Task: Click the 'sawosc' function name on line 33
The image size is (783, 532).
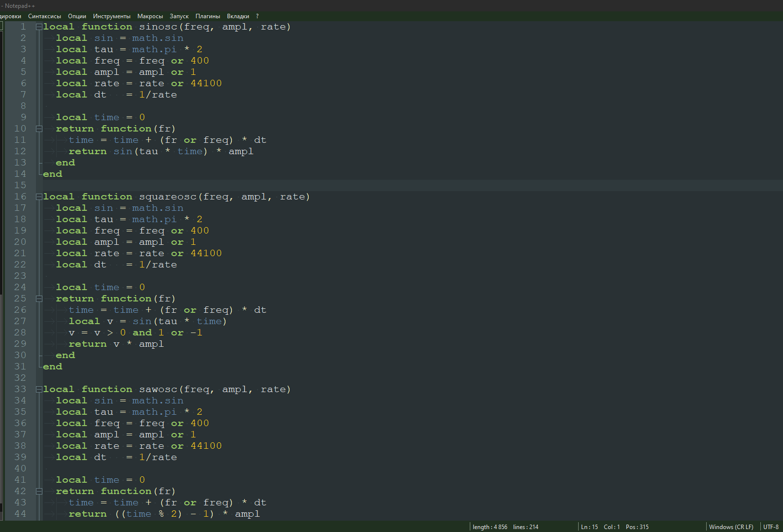Action: [158, 389]
